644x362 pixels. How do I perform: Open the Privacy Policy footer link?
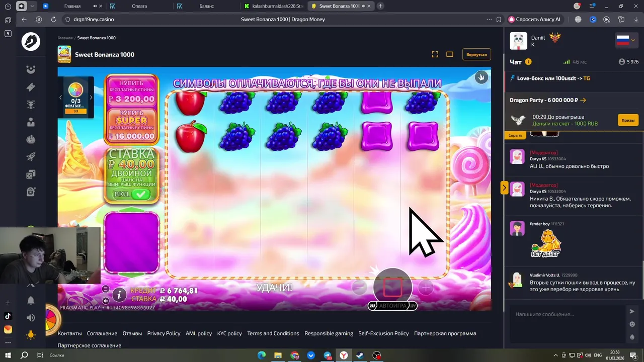coord(164,333)
